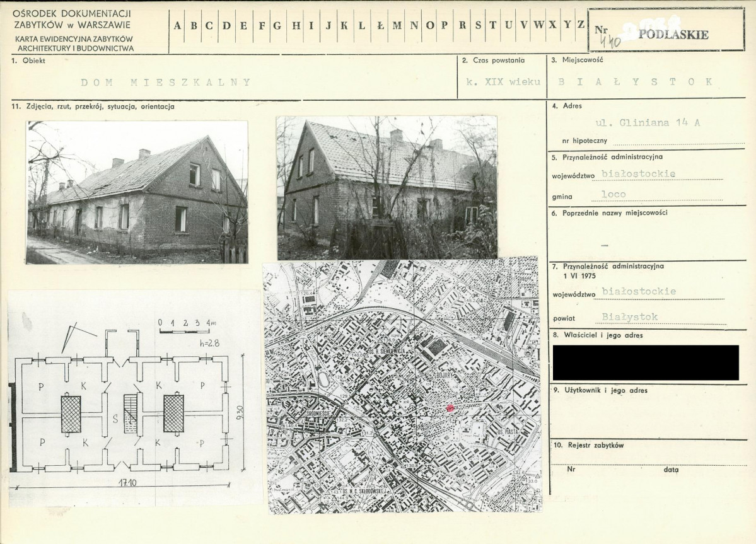
Task: Click the right photograph of the house with trees
Action: pos(387,188)
